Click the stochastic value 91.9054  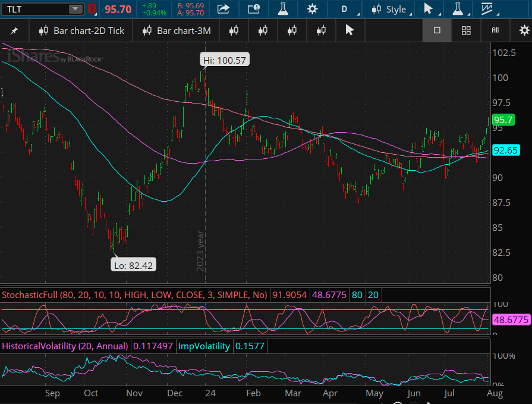pos(289,295)
